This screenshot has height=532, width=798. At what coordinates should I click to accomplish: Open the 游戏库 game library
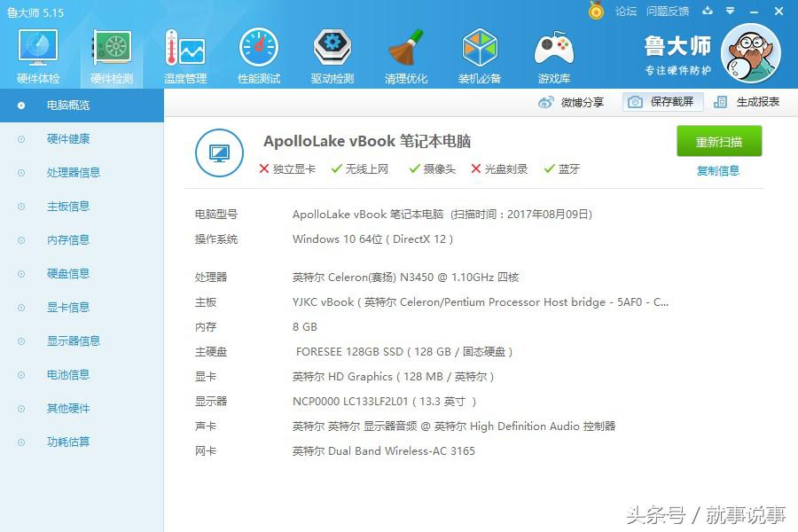click(x=553, y=53)
